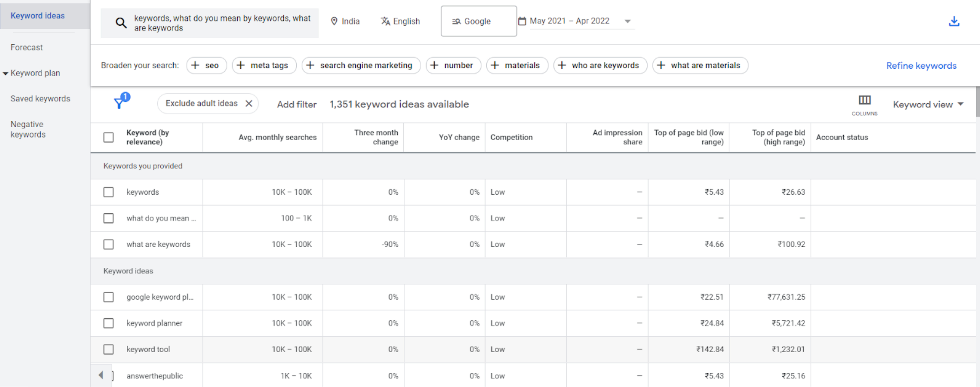Select the keyword tool row checkbox

(x=108, y=349)
